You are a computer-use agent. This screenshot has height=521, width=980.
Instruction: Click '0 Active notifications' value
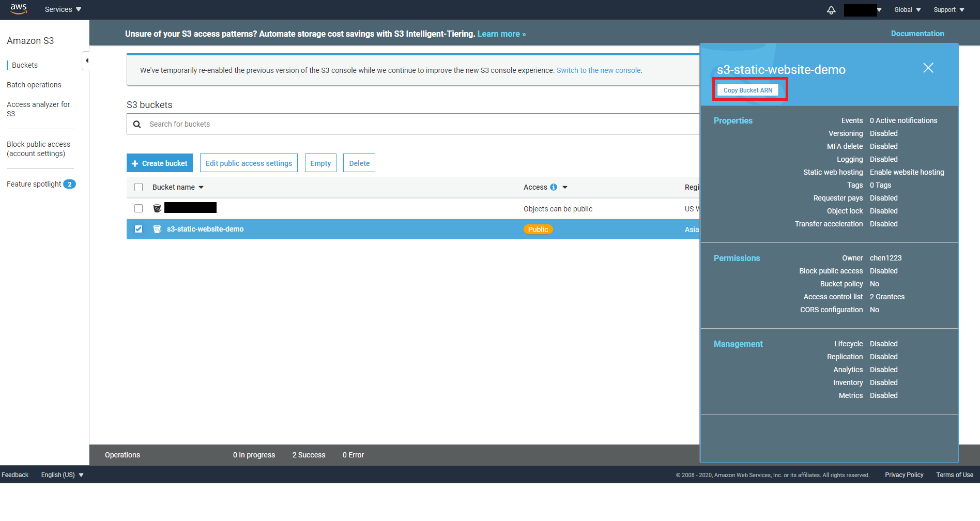tap(903, 120)
